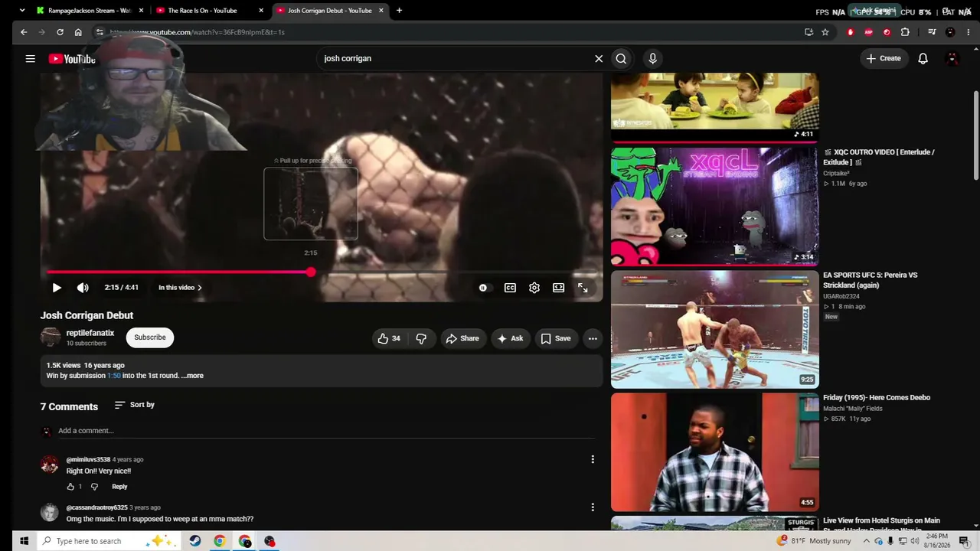Open the 'Live View from Hotel Sturgis' video
The height and width of the screenshot is (551, 980).
click(881, 525)
